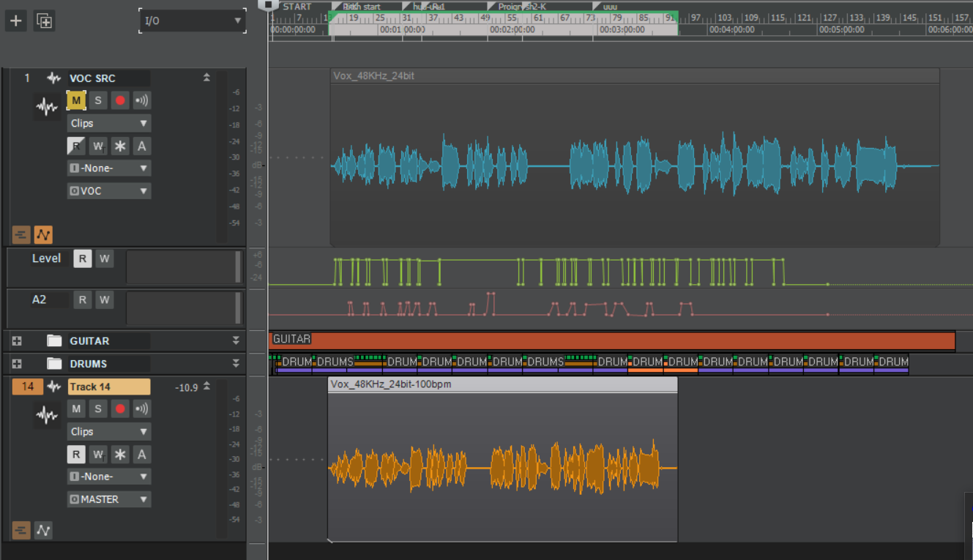Toggle take lanes on VOC SRC track

21,235
